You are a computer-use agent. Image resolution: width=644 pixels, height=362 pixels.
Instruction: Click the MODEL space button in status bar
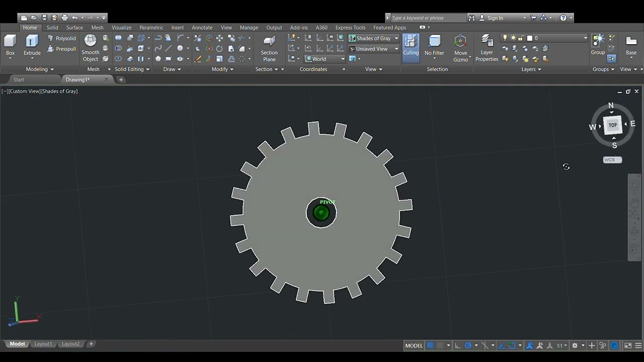coord(414,345)
